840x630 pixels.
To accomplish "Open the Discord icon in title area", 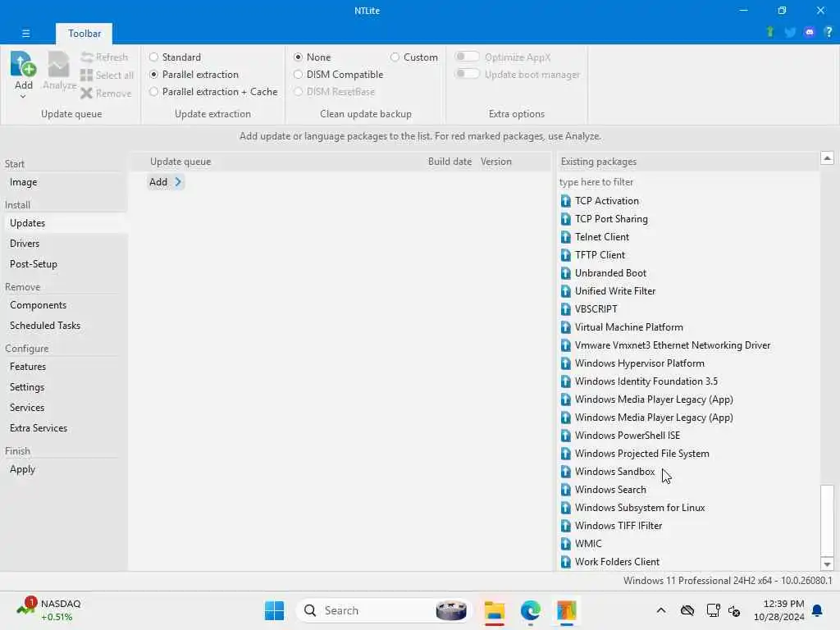I will click(x=810, y=32).
